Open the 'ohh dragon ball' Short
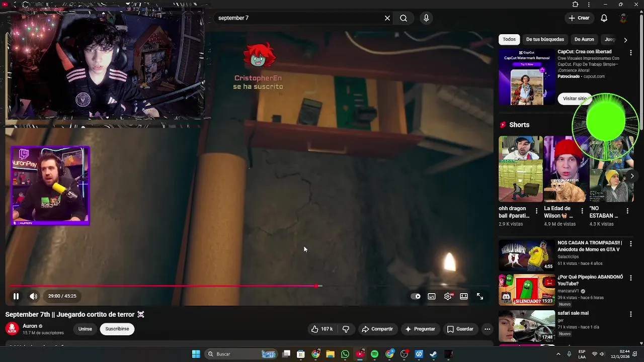644x362 pixels. point(521,169)
